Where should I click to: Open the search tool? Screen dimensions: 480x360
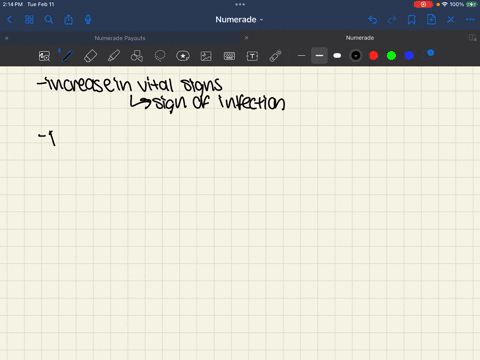click(49, 20)
